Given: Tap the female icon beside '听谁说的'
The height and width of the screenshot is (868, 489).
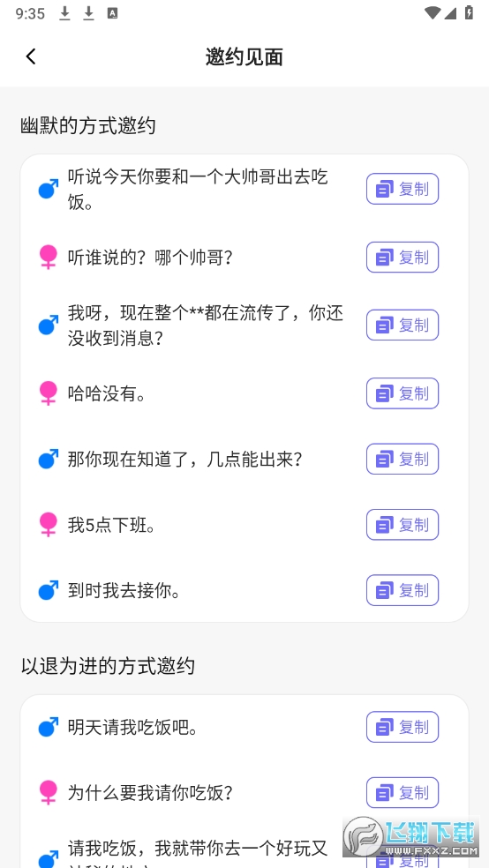Looking at the screenshot, I should click(49, 257).
